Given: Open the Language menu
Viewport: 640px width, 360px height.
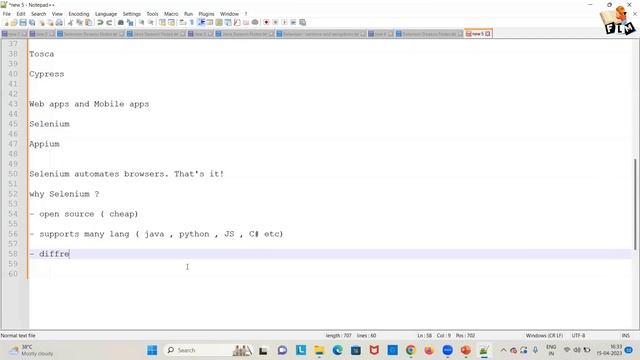Looking at the screenshot, I should click(106, 14).
